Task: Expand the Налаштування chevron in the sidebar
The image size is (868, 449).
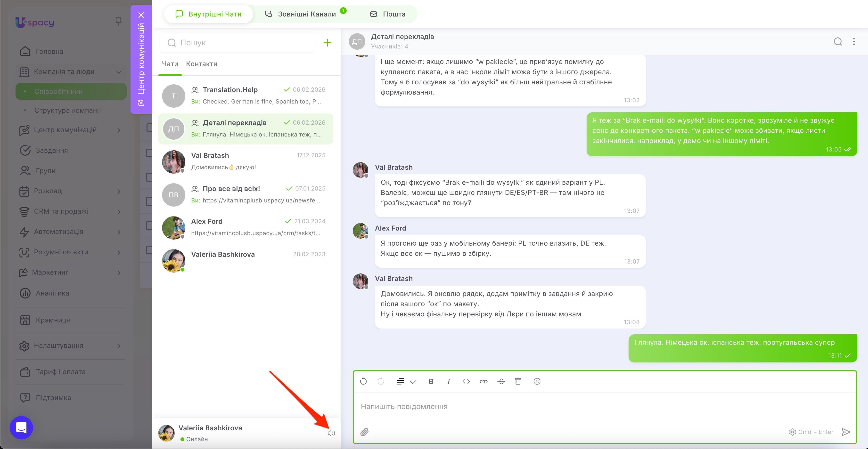Action: (119, 346)
